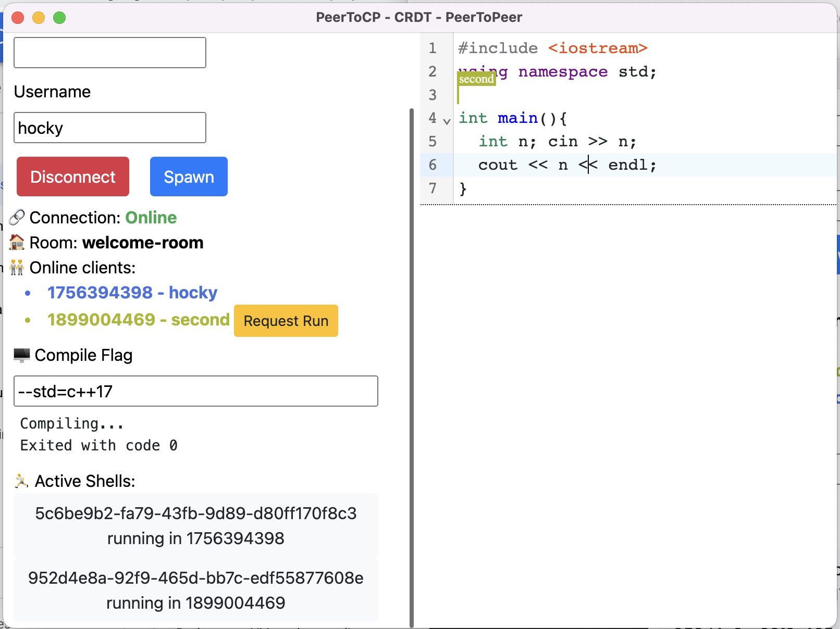840x629 pixels.
Task: Click the second user's cursor label in editor
Action: click(476, 79)
